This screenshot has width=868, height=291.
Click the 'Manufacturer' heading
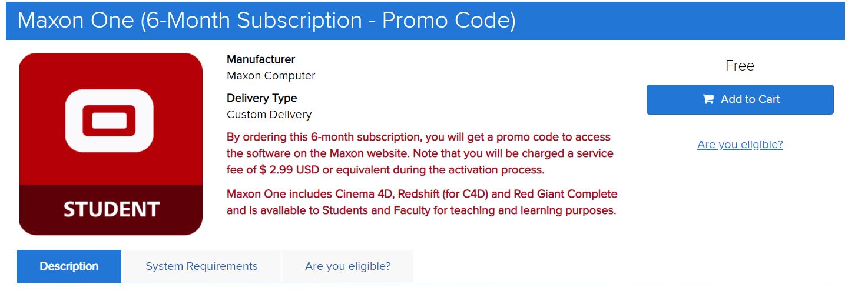261,59
